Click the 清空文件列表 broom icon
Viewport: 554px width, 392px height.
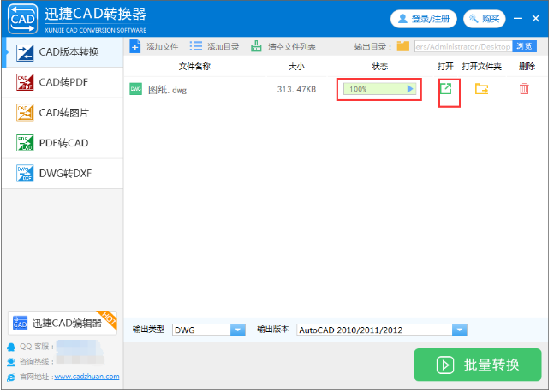click(x=256, y=46)
